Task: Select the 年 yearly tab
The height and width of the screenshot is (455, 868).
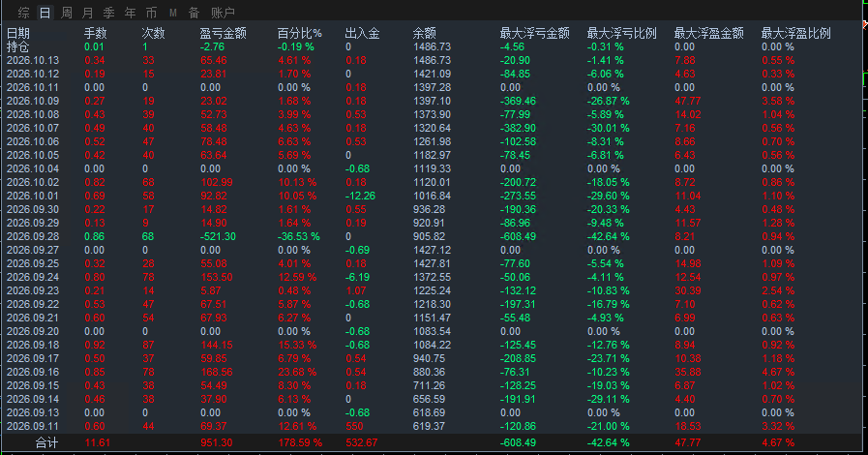Action: [130, 13]
